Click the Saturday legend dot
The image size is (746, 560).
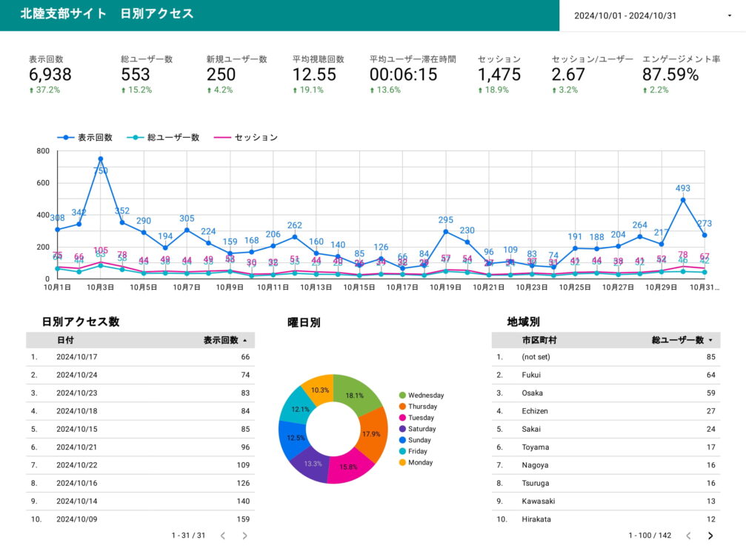tap(402, 429)
